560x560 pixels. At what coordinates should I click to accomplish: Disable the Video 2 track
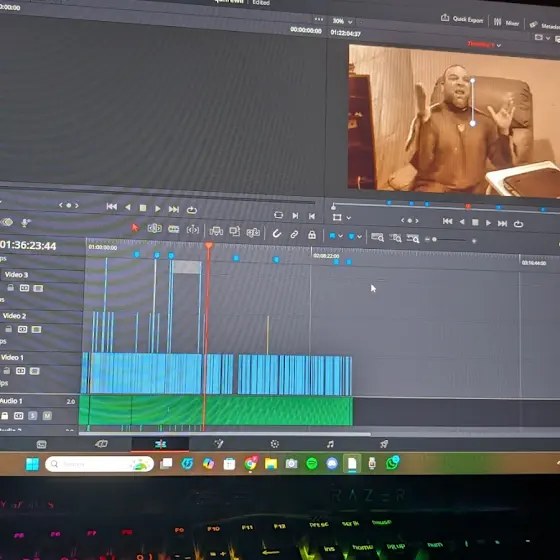coord(36,329)
